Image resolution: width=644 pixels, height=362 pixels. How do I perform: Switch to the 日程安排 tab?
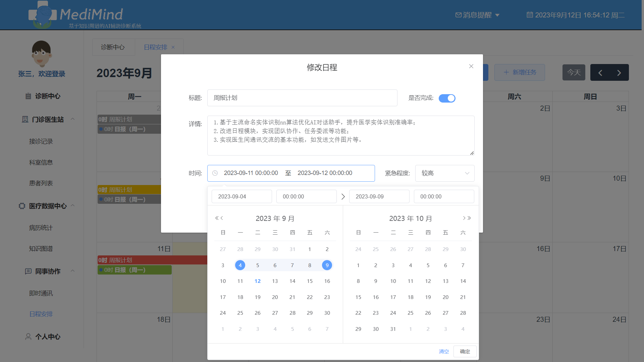[156, 47]
